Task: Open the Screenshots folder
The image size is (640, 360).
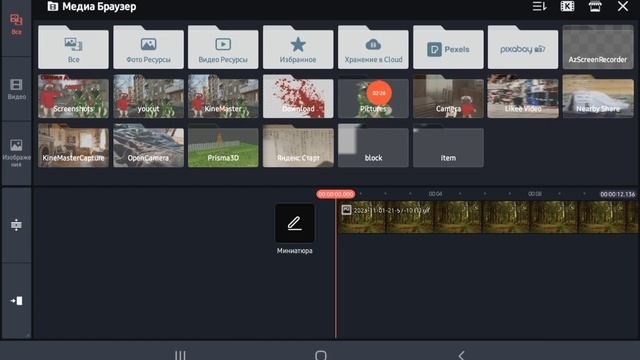Action: pyautogui.click(x=73, y=96)
